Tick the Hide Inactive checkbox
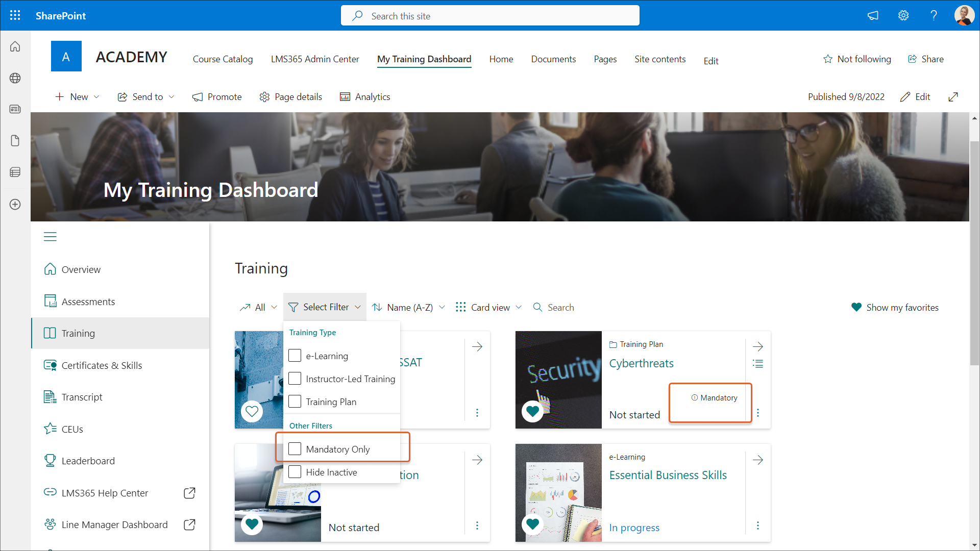980x551 pixels. point(295,472)
